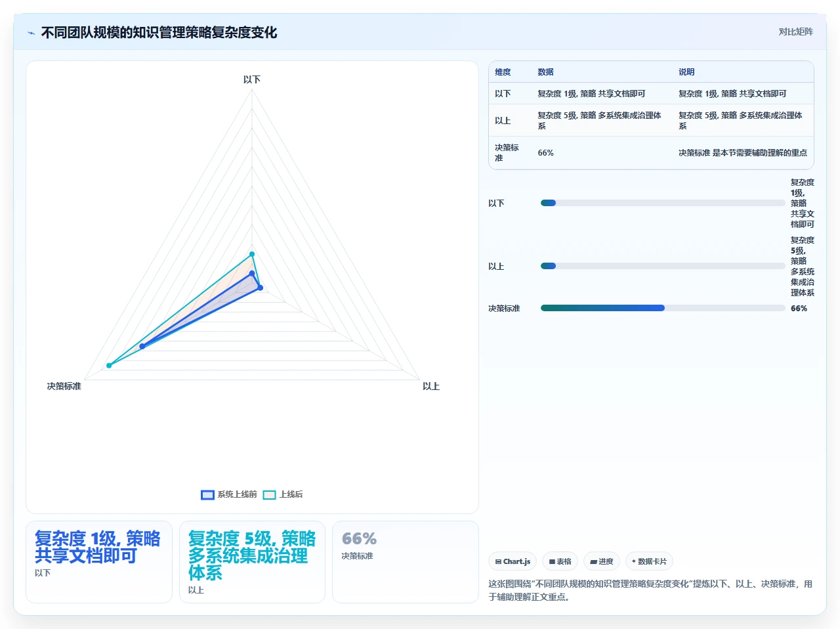The height and width of the screenshot is (629, 840).
Task: Select the 决策标准 table row
Action: point(651,153)
